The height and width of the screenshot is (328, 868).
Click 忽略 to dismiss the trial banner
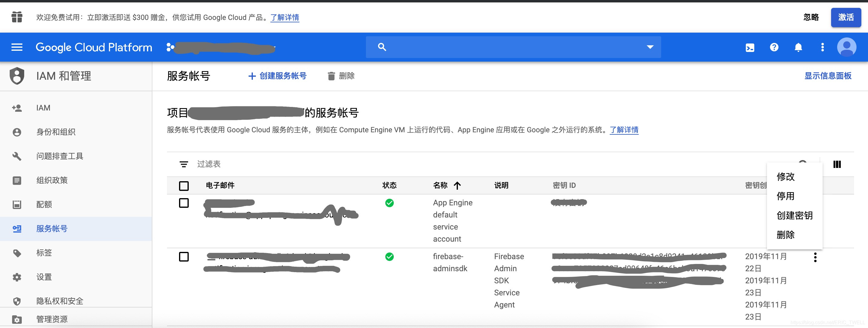[811, 17]
